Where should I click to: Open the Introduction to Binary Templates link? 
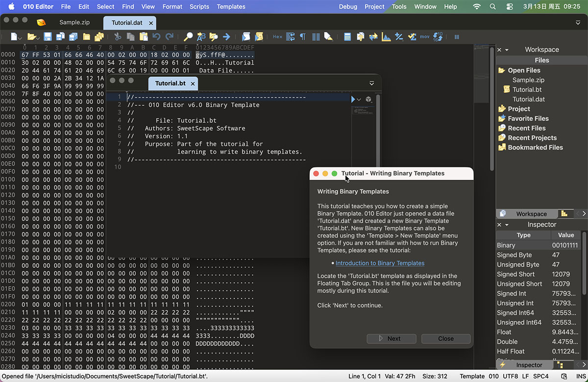[380, 263]
